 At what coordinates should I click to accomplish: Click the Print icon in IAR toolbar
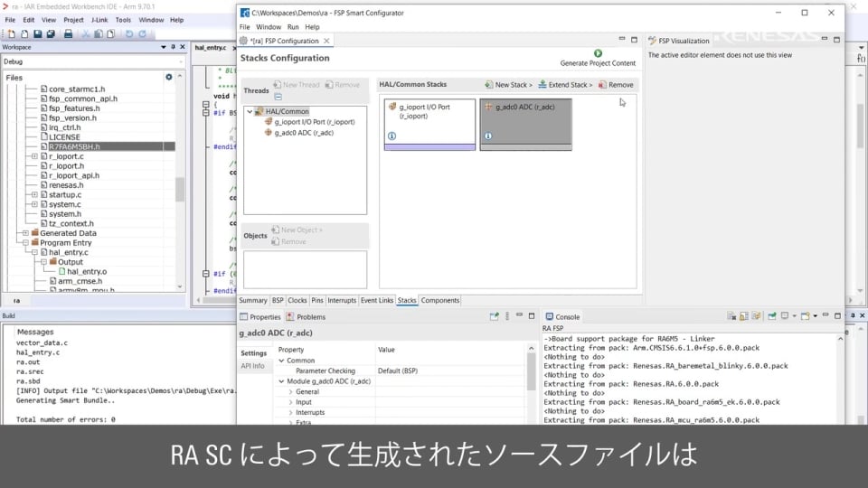[68, 33]
